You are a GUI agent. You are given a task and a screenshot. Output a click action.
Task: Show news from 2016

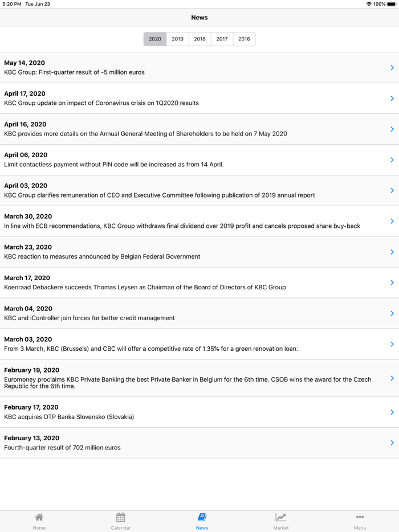(244, 39)
